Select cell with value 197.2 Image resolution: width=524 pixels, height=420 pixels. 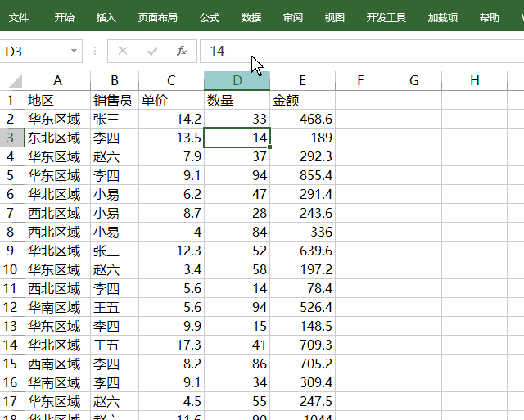tap(302, 269)
